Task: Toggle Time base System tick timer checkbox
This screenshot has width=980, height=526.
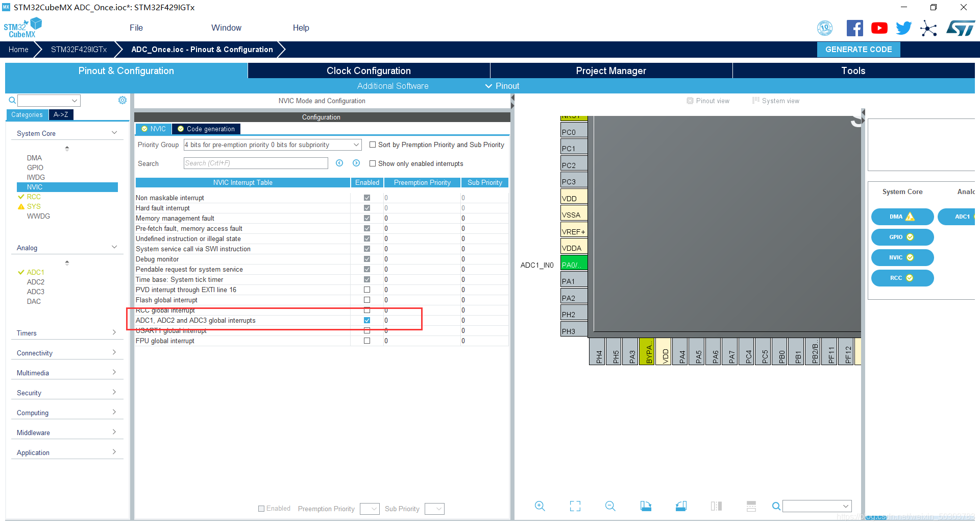Action: click(x=366, y=279)
